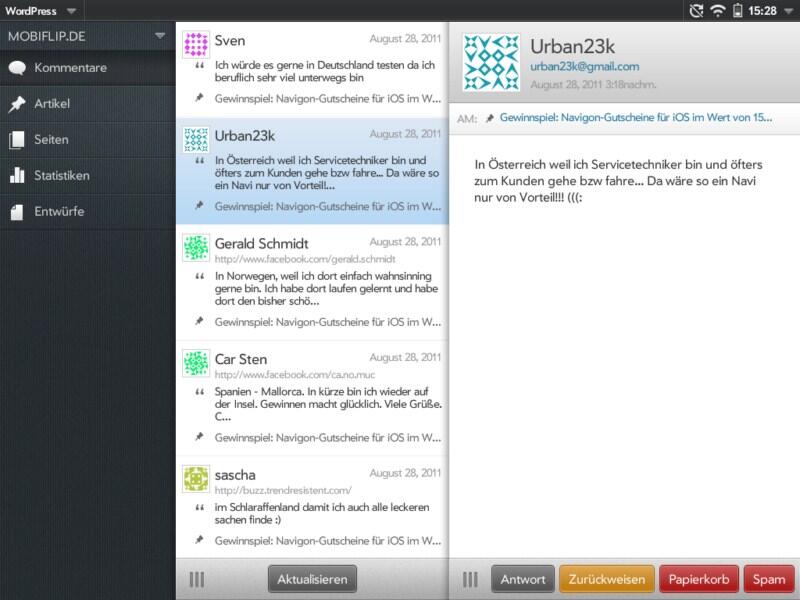800x600 pixels.
Task: Click the grip handle left of Aktualisieren
Action: (x=197, y=580)
